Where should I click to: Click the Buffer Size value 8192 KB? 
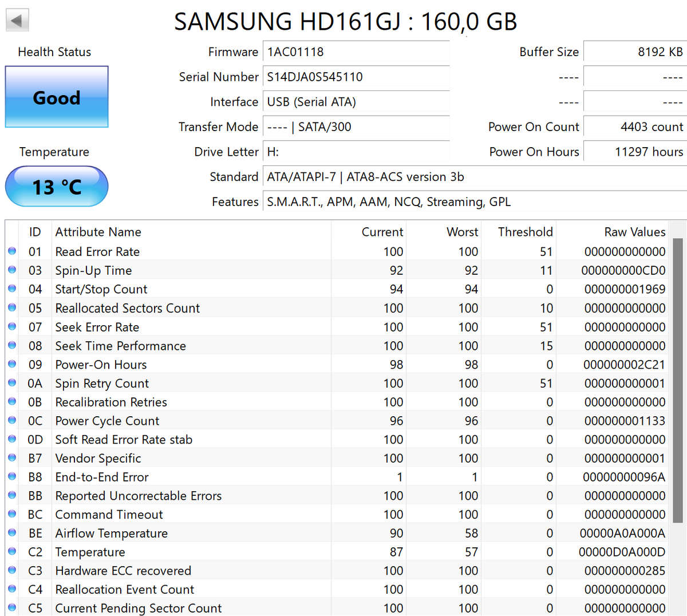(634, 52)
